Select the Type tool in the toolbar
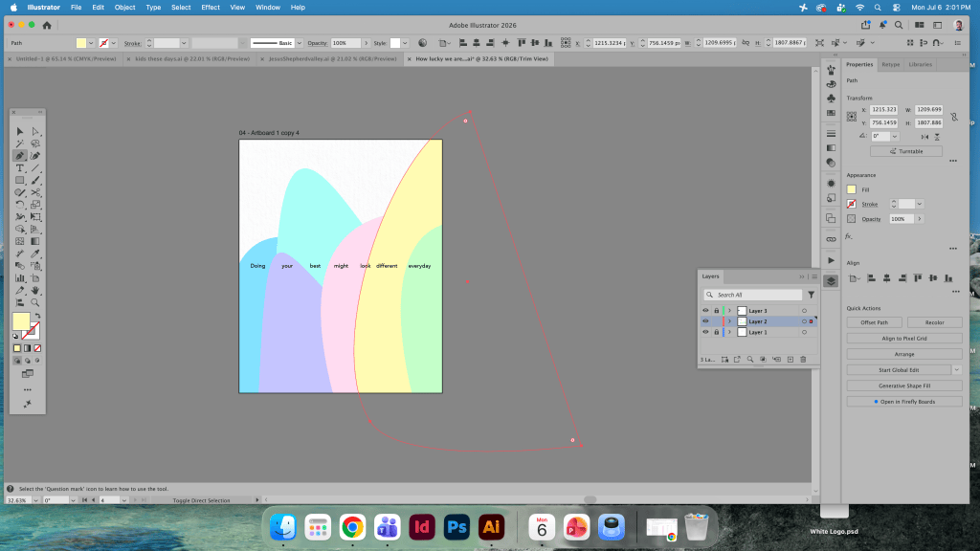The image size is (980, 551). 20,168
